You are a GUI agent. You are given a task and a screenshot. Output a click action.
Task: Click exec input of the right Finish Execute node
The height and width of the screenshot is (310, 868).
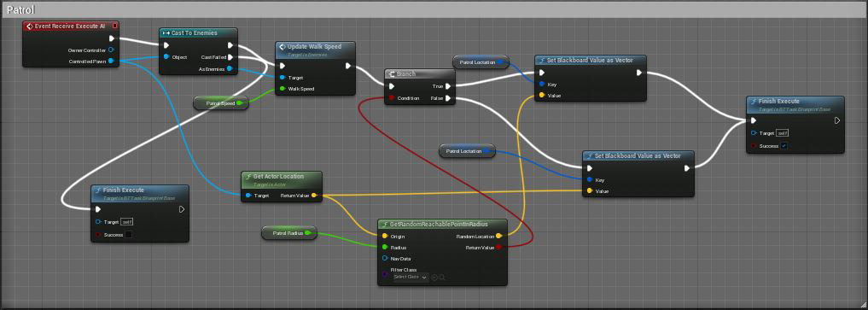[x=754, y=120]
